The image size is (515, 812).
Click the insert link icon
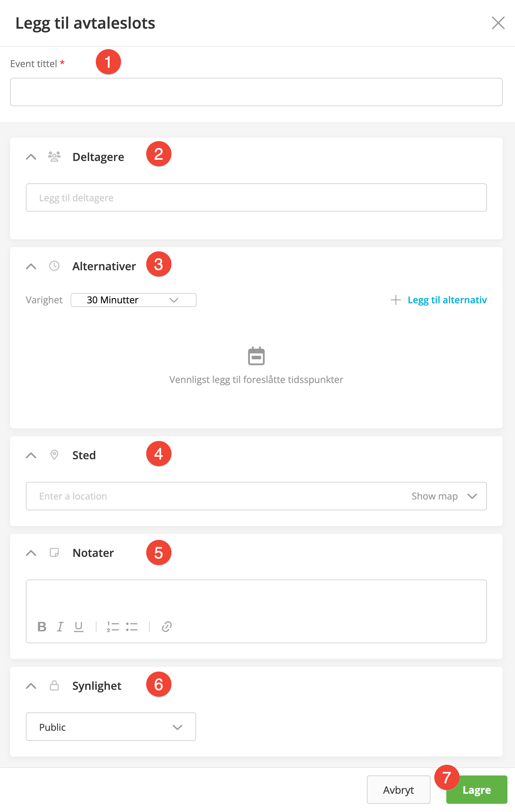167,626
